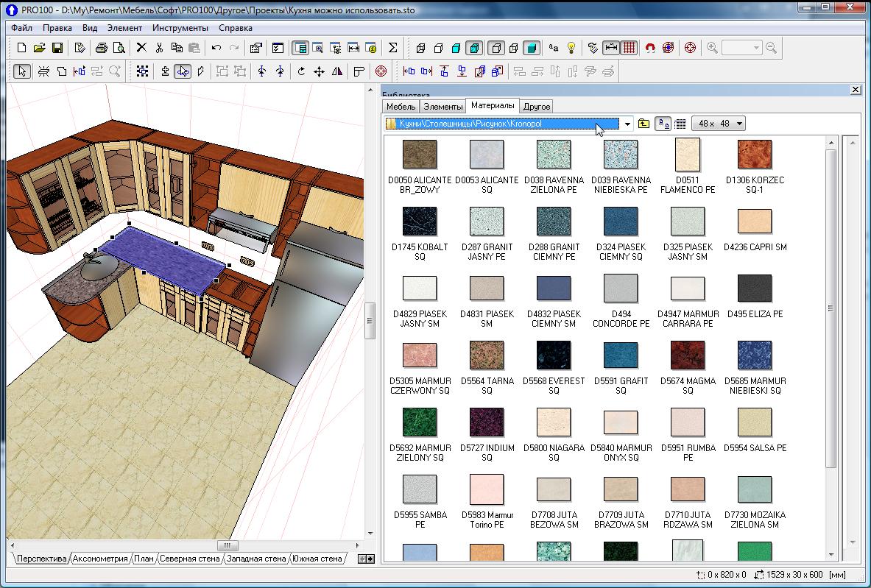Copy the selected element
The height and width of the screenshot is (588, 871).
pyautogui.click(x=177, y=49)
